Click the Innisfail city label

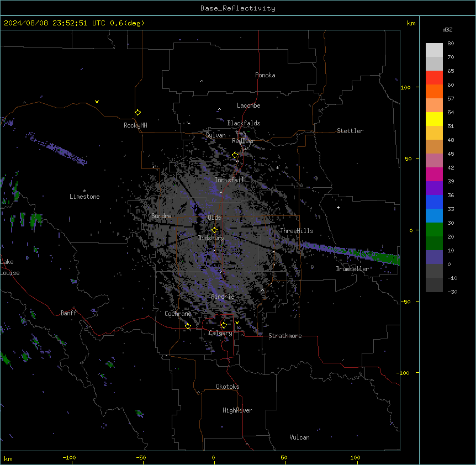point(229,180)
